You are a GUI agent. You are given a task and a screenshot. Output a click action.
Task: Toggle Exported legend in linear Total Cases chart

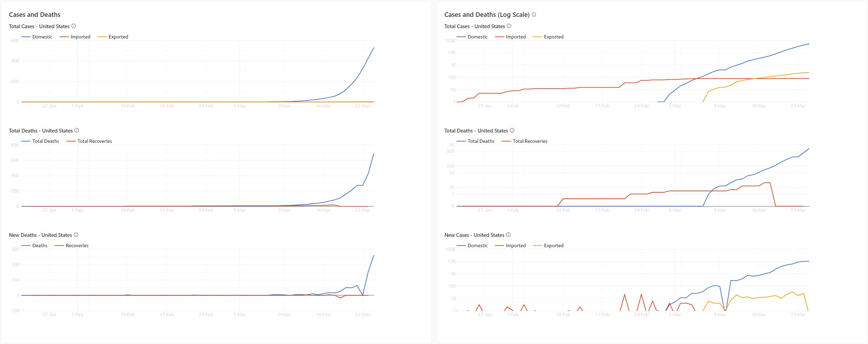click(118, 37)
